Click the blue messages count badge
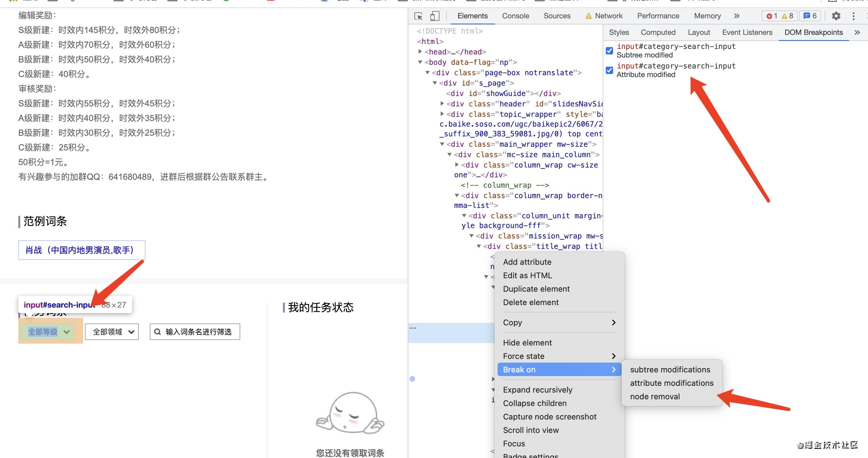This screenshot has width=868, height=458. (810, 16)
